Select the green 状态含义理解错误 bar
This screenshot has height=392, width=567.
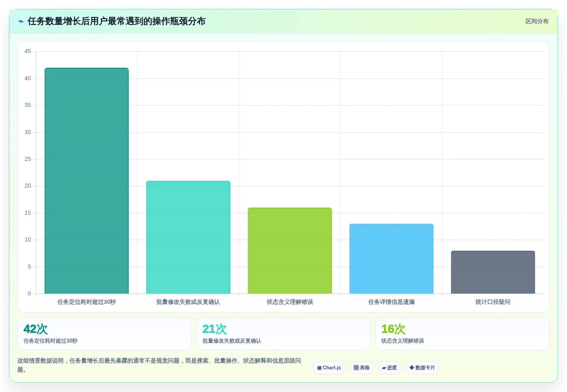click(290, 251)
